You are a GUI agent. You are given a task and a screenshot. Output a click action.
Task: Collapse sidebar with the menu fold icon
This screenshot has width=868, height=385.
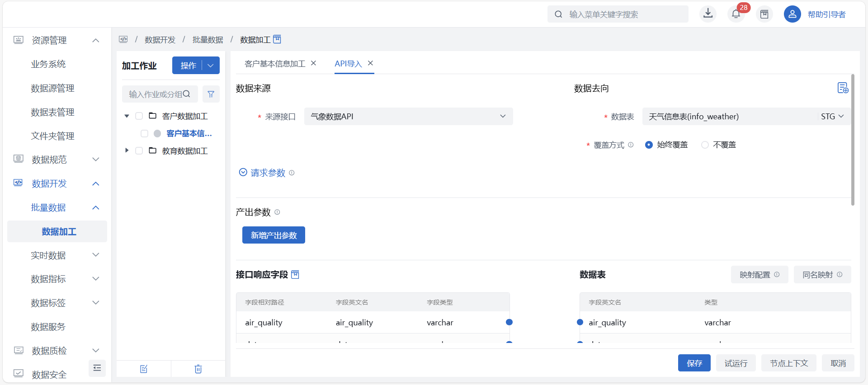pos(97,368)
